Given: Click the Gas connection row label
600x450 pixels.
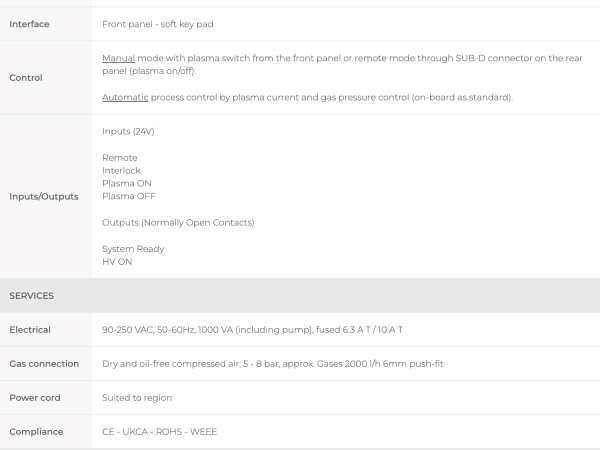Looking at the screenshot, I should coord(44,364).
